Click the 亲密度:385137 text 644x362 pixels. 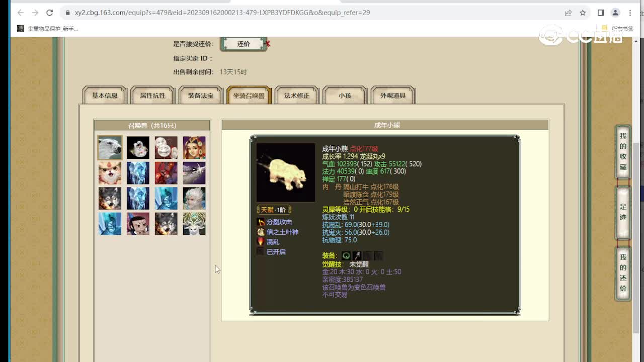343,280
